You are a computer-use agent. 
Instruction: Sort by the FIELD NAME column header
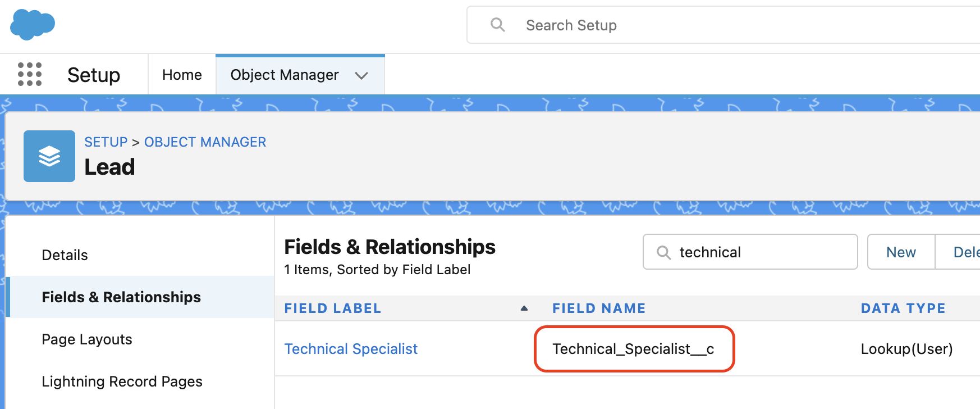tap(599, 308)
